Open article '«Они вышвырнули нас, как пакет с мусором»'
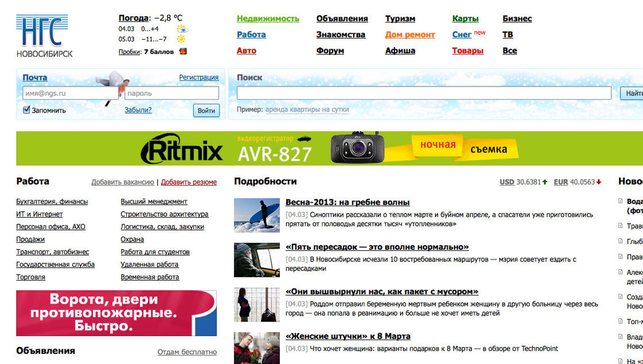This screenshot has width=643, height=364. click(x=382, y=292)
